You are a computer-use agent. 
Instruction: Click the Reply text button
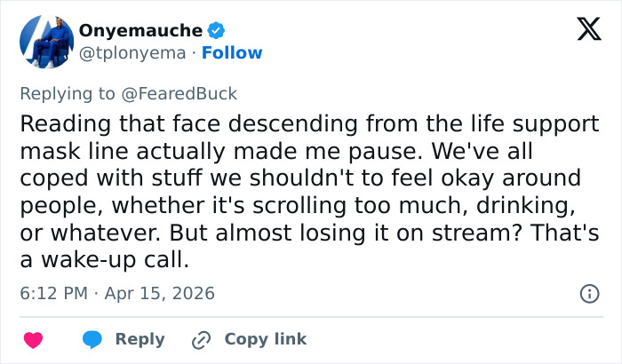pos(140,339)
